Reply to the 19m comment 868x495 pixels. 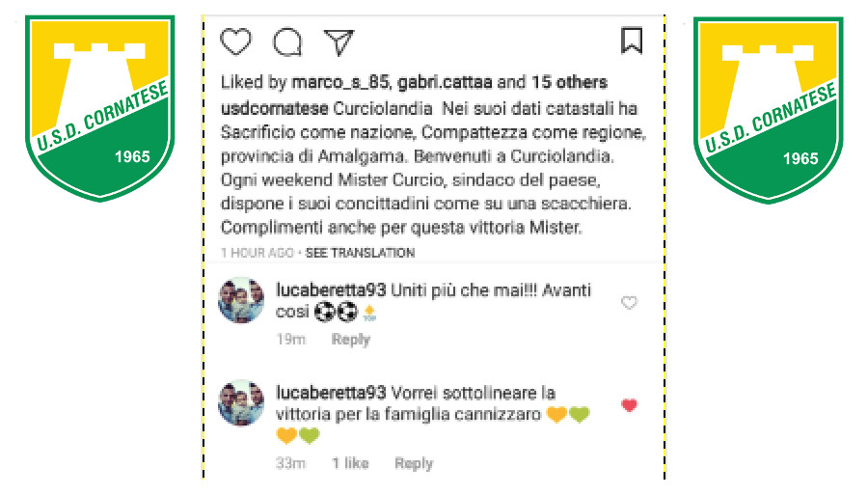tap(350, 339)
